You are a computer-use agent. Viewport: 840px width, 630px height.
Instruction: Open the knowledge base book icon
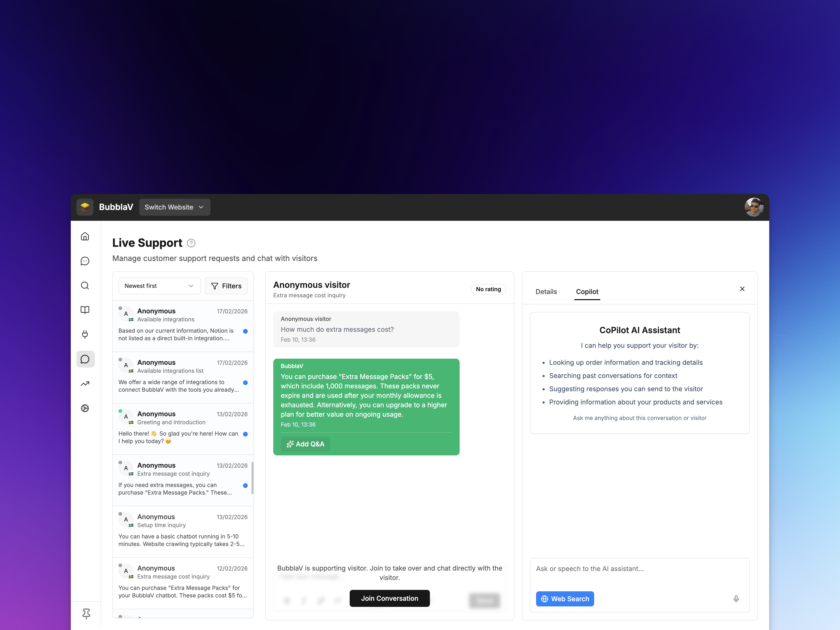point(85,310)
